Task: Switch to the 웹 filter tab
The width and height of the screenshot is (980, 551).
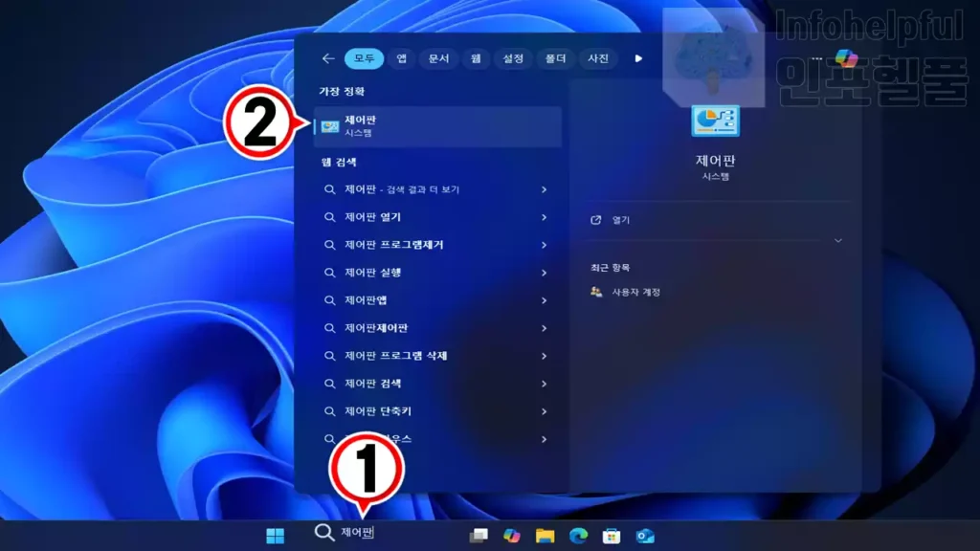Action: [476, 58]
